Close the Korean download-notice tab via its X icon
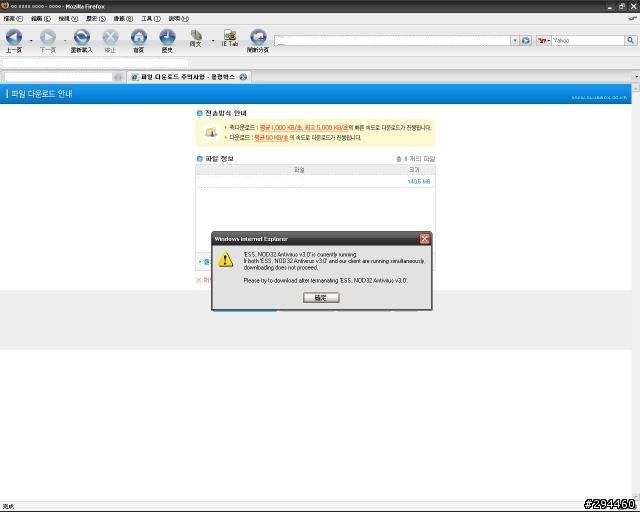 243,77
